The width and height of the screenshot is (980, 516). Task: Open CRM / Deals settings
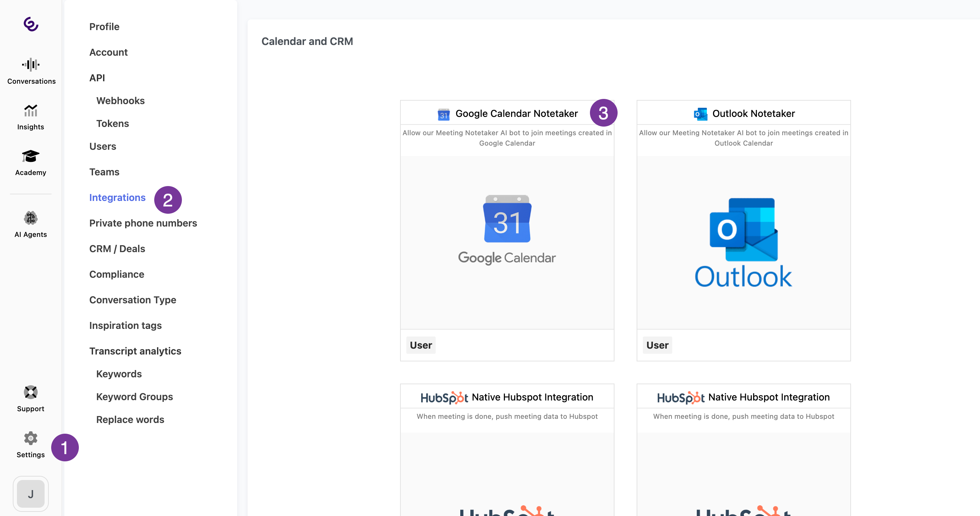point(117,249)
